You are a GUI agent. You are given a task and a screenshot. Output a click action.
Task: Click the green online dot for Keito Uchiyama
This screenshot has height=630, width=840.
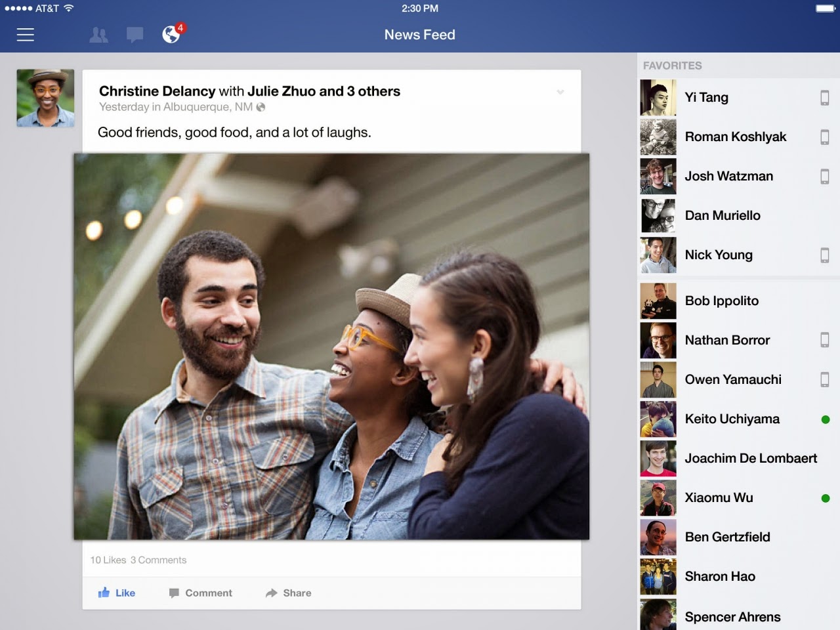point(825,419)
